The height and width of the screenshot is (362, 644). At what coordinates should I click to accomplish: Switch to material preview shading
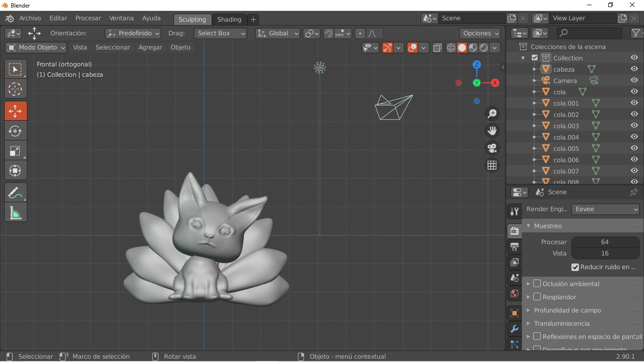tap(473, 48)
